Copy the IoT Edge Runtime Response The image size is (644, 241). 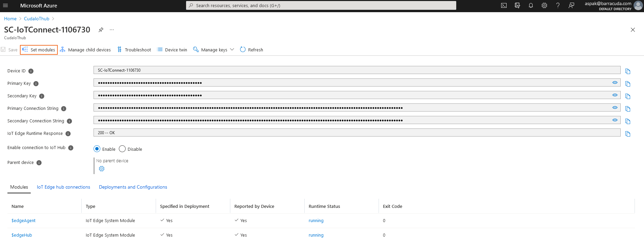click(628, 134)
